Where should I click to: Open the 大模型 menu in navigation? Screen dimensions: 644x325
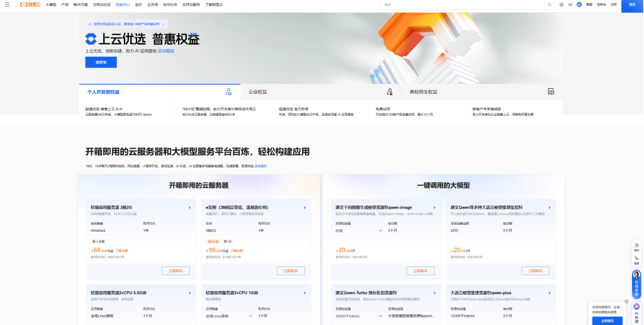point(50,4)
